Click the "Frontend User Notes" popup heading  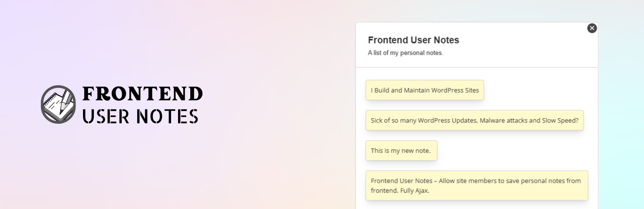point(413,40)
